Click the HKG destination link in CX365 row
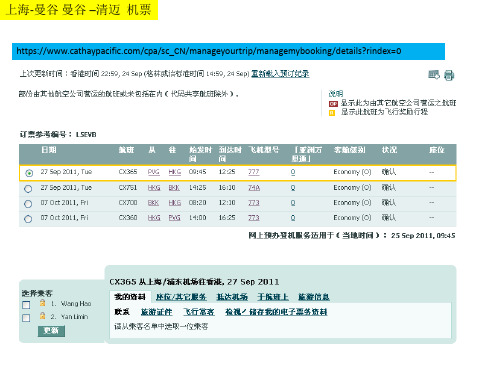 (175, 172)
